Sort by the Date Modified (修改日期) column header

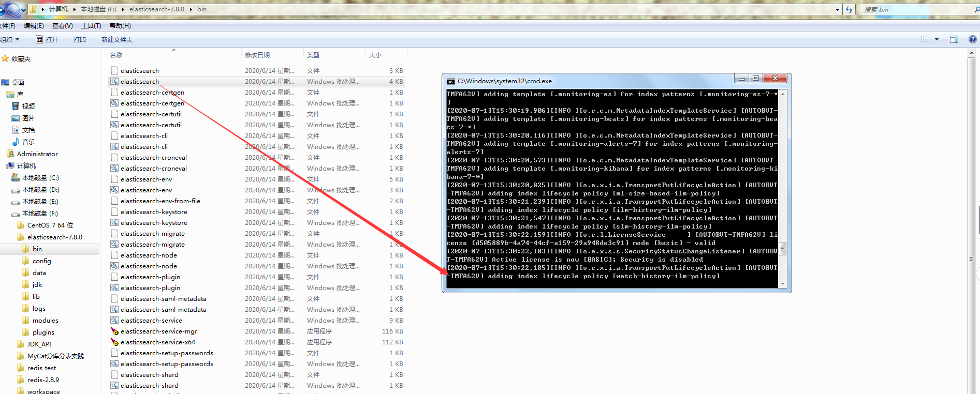point(272,55)
